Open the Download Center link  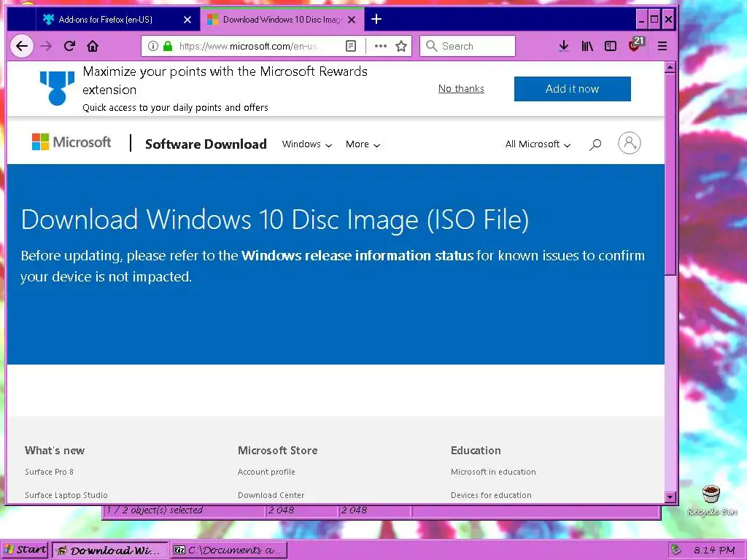(271, 495)
